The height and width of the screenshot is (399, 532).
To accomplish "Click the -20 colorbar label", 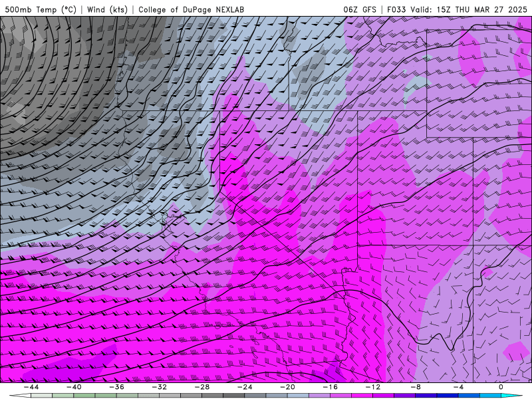I will 287,387.
